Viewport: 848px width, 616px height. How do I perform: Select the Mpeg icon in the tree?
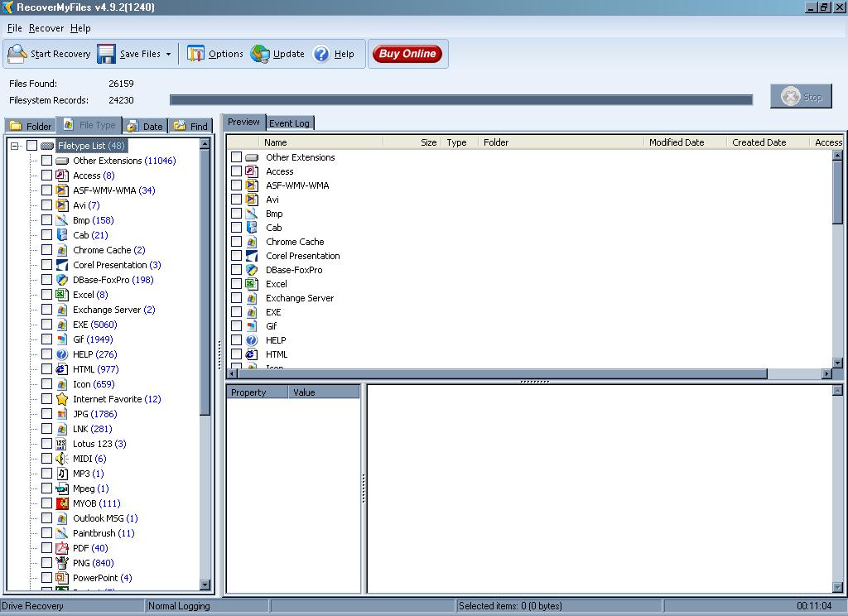tap(62, 488)
